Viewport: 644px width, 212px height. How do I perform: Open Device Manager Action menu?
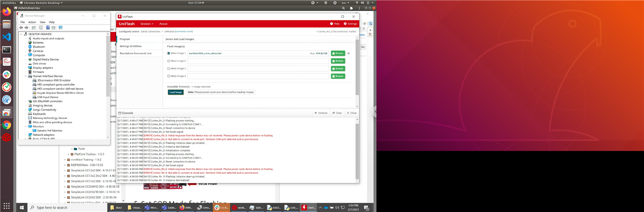point(32,22)
